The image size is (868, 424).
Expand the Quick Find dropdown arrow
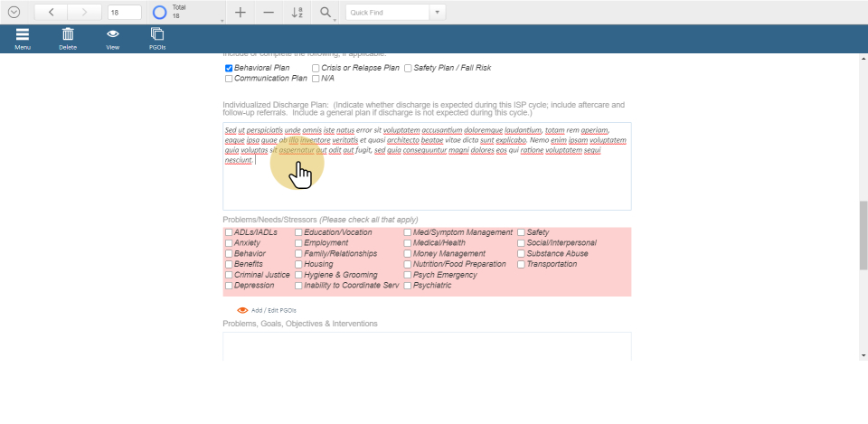pyautogui.click(x=438, y=13)
